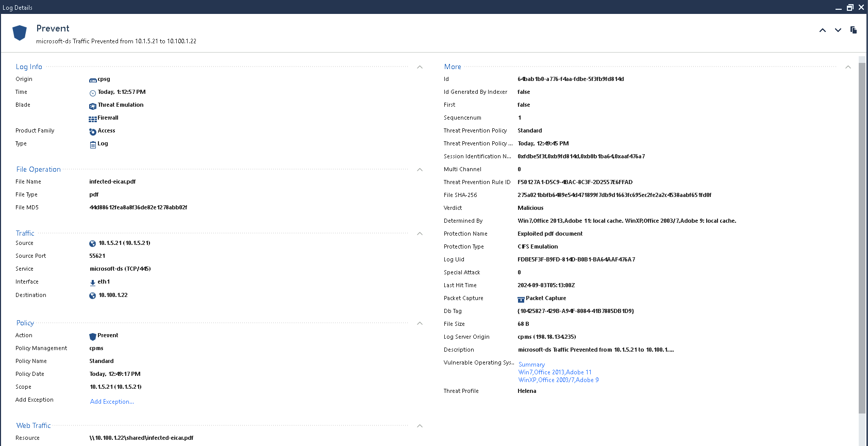Open the Summary emulation report link
This screenshot has width=868, height=446.
(531, 365)
